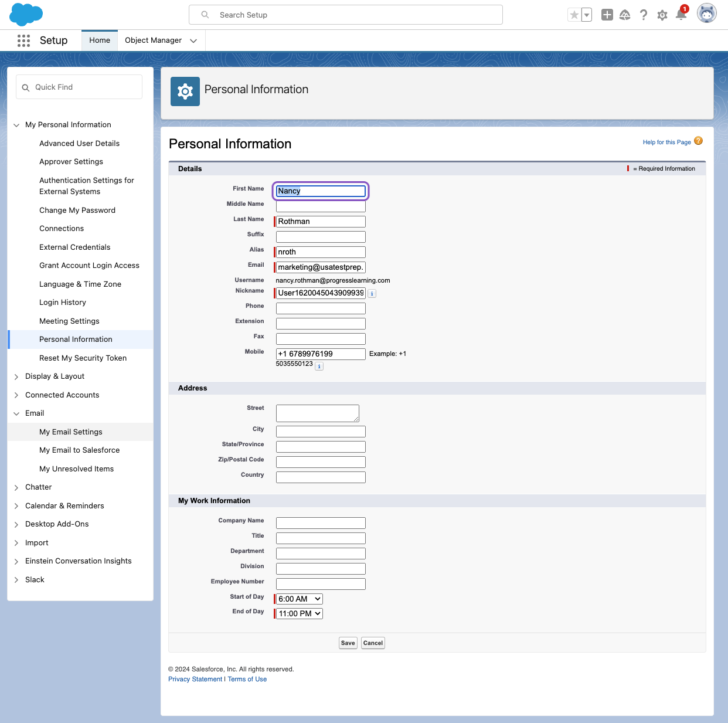728x723 pixels.
Task: Open the setup gear icon in header
Action: 662,15
